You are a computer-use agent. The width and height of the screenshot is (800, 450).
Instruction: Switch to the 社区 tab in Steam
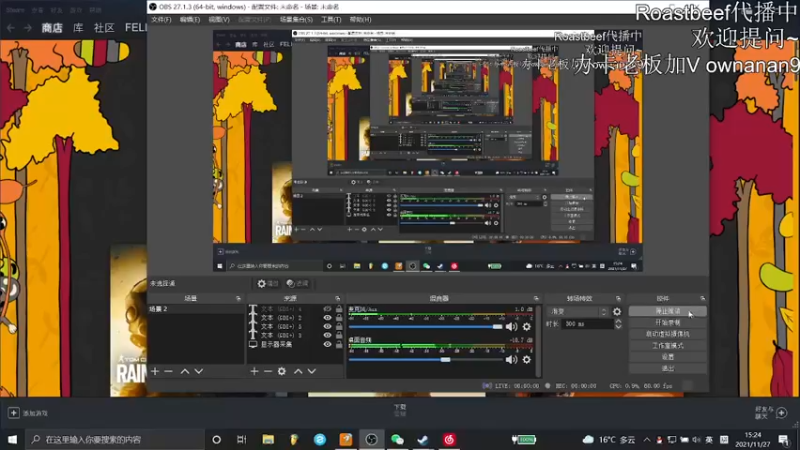pyautogui.click(x=104, y=28)
